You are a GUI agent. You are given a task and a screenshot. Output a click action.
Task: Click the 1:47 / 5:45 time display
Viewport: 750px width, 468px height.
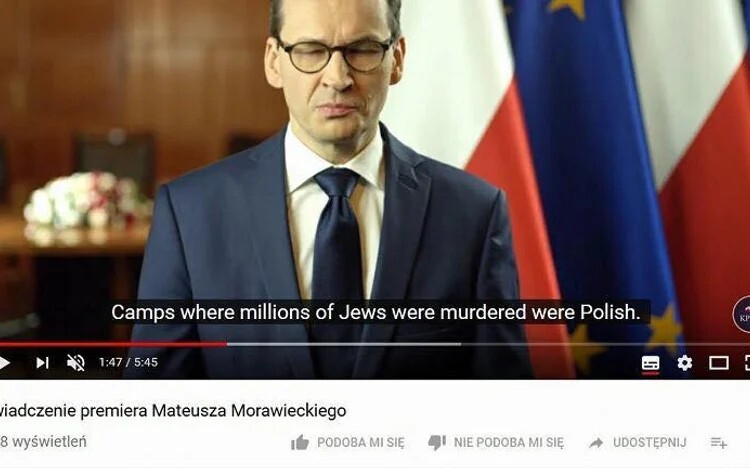(x=128, y=362)
